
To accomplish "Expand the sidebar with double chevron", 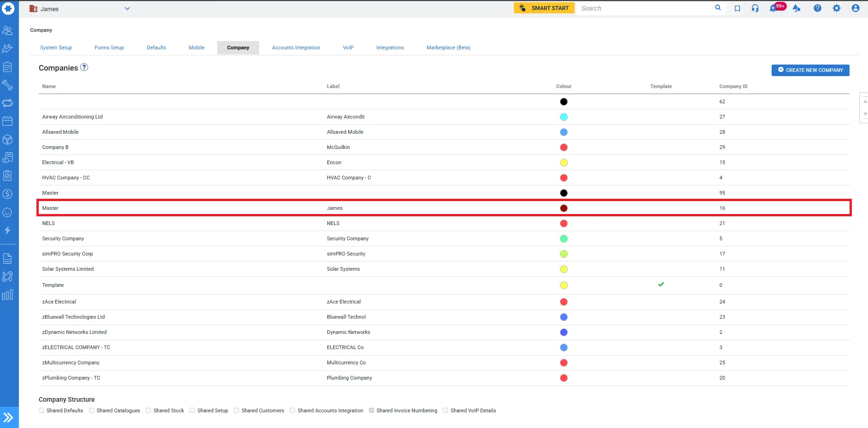I will (x=9, y=417).
